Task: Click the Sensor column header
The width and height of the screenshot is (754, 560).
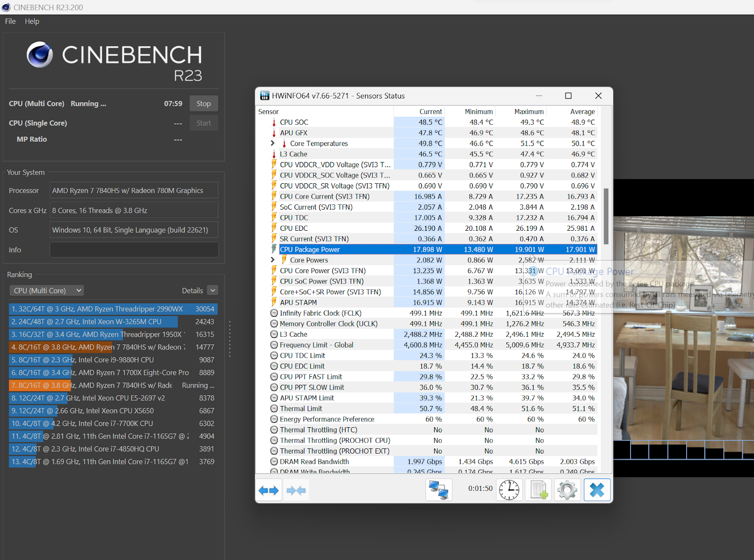Action: (x=324, y=112)
